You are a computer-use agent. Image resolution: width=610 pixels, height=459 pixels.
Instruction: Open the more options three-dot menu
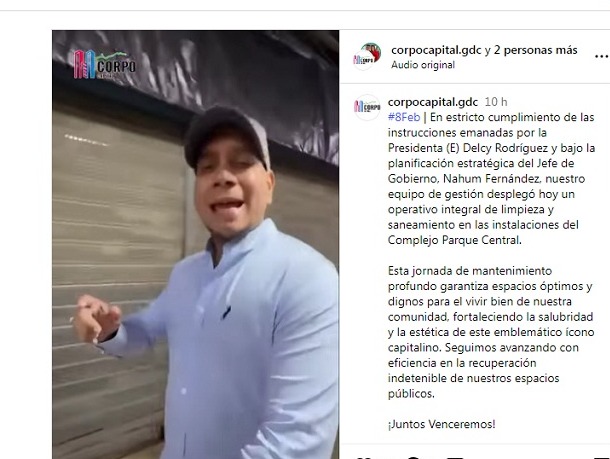(x=601, y=57)
